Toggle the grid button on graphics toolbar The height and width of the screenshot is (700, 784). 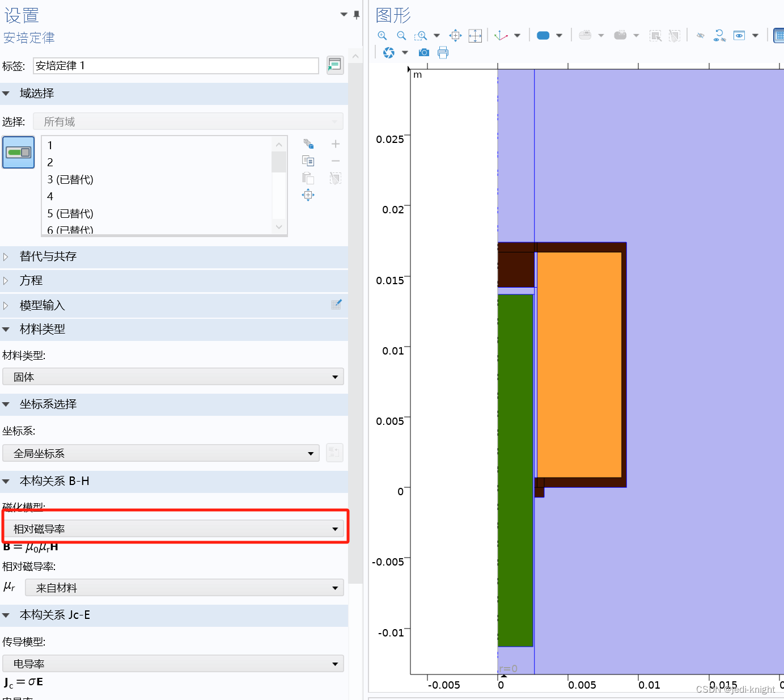(779, 36)
